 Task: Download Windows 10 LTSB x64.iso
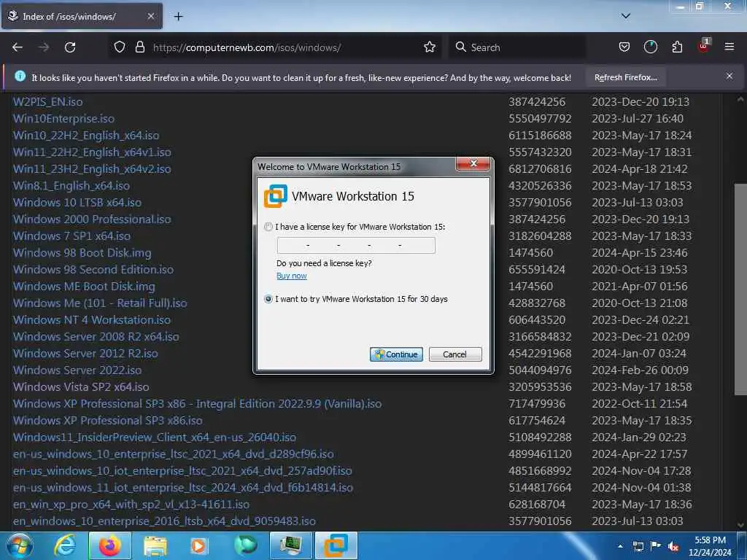coord(77,203)
